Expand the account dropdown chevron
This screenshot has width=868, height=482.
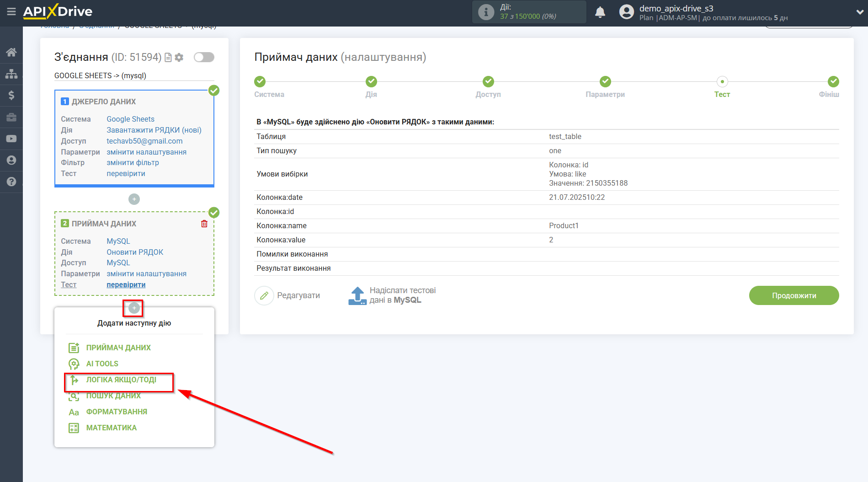859,12
